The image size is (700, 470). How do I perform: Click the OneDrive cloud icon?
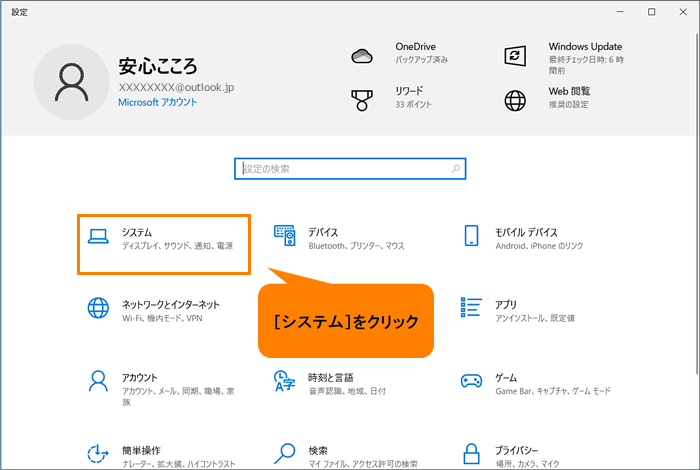pyautogui.click(x=362, y=56)
